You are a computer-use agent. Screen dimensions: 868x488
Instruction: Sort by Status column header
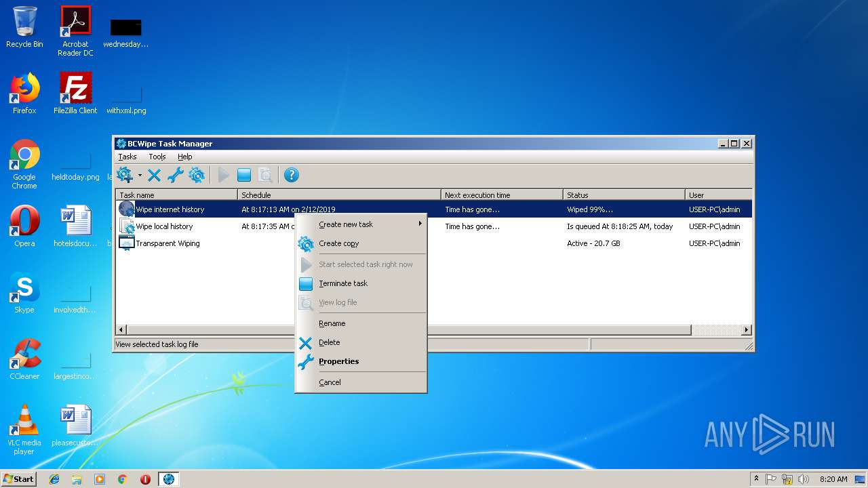point(624,195)
